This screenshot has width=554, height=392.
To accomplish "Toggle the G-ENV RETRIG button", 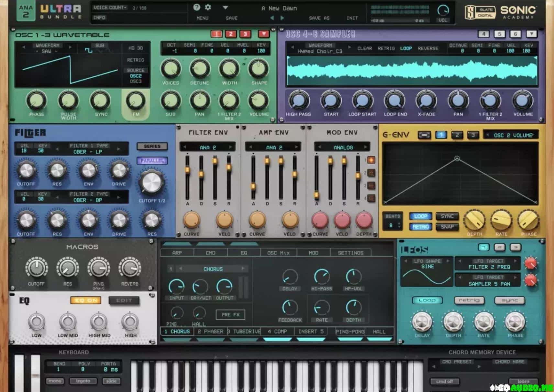I will click(x=420, y=227).
